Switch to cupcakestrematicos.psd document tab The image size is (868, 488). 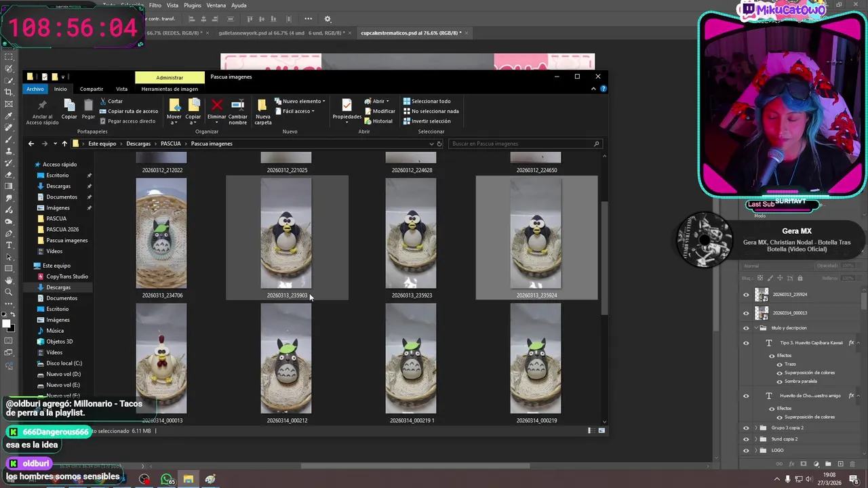coord(411,33)
